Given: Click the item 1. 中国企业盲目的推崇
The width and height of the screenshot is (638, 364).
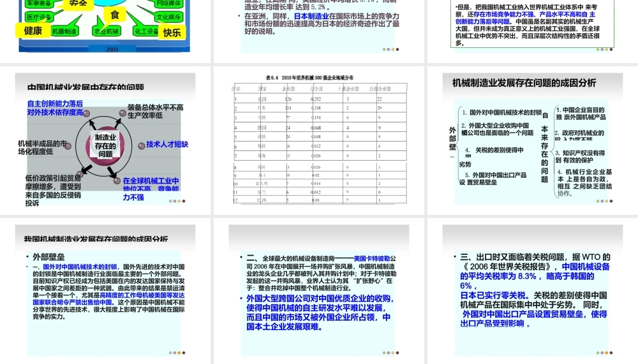Looking at the screenshot, I should click(581, 113).
